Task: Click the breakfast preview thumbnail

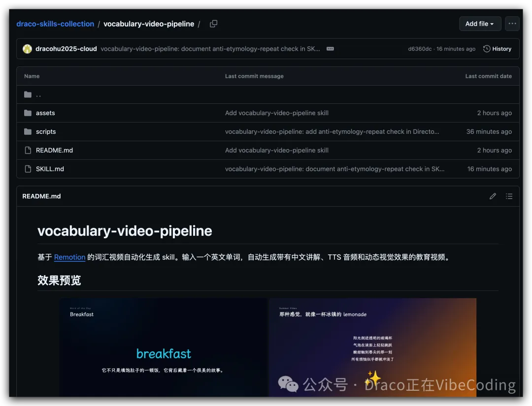Action: point(164,347)
